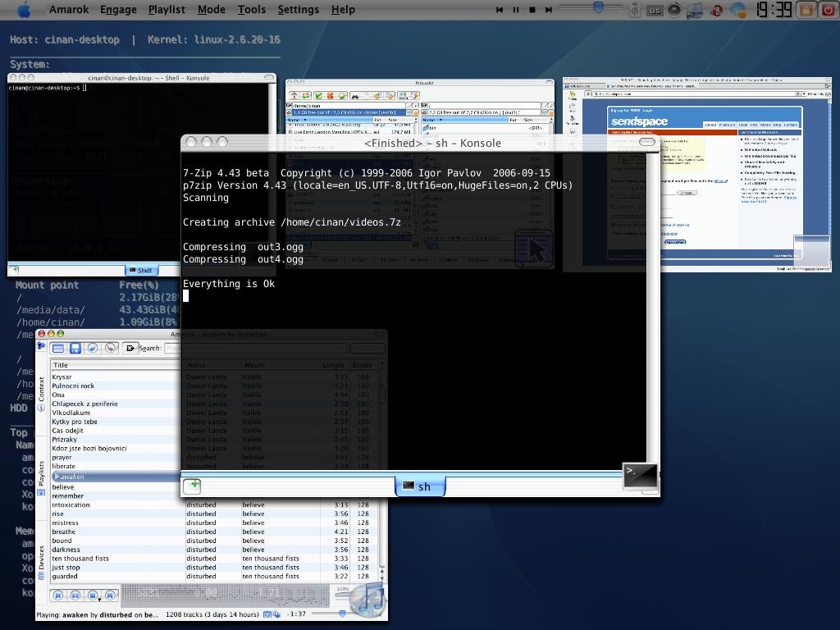Click previous track in the top menu bar

[x=500, y=10]
